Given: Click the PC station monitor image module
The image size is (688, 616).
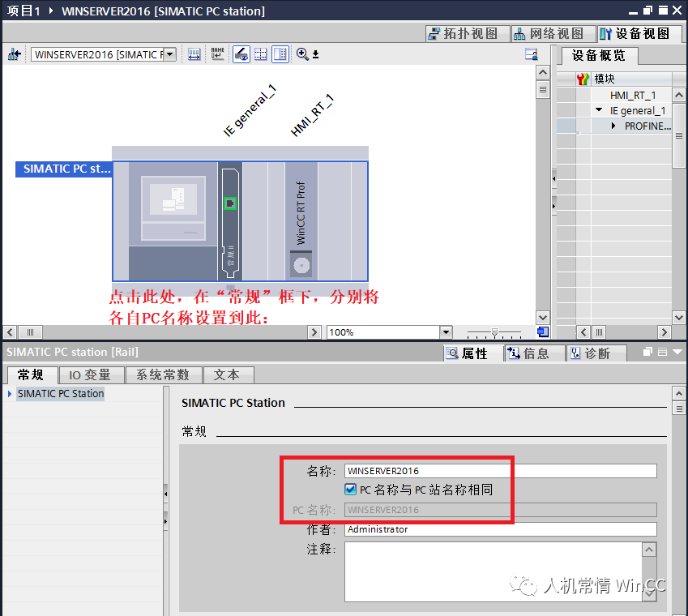Looking at the screenshot, I should point(173,208).
